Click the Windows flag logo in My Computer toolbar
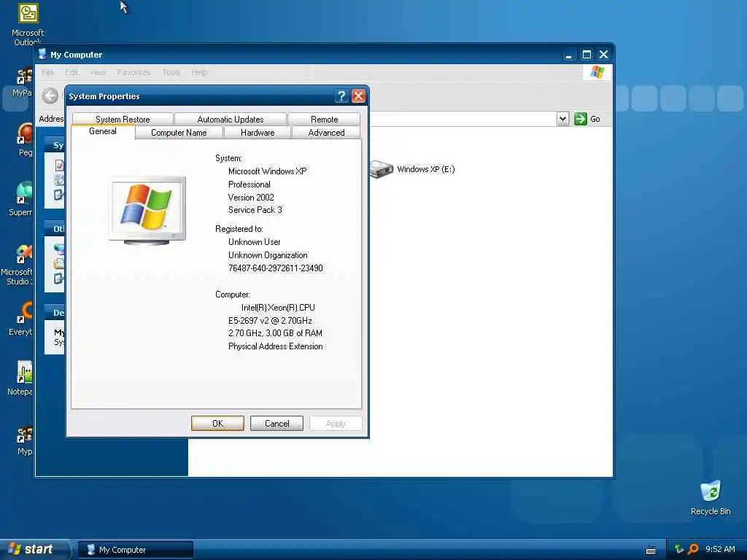 597,72
